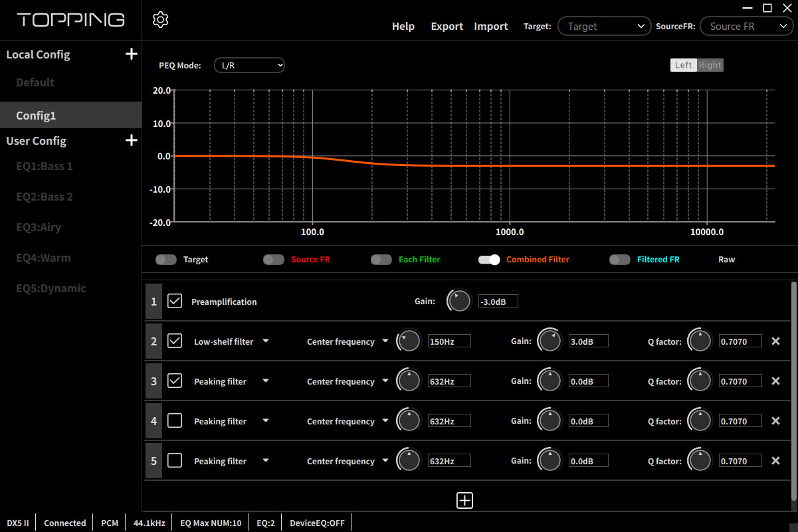Image resolution: width=798 pixels, height=532 pixels.
Task: Click the 150Hz frequency input field
Action: [x=449, y=341]
